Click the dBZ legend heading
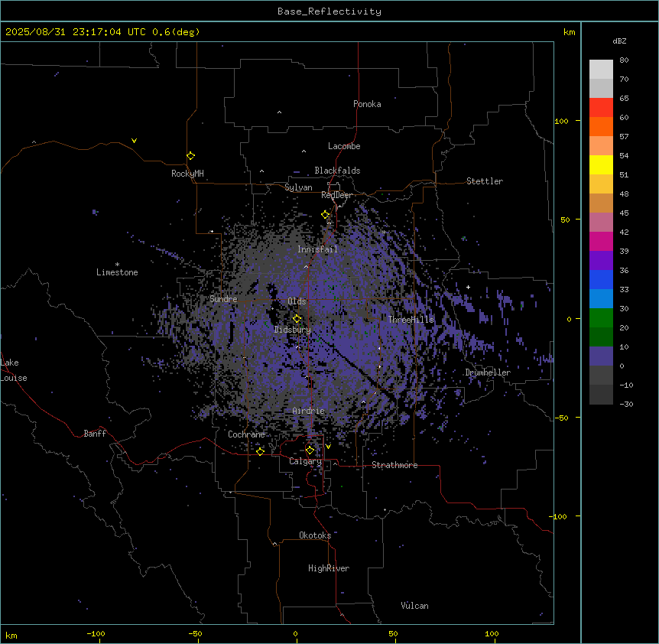The height and width of the screenshot is (644, 659). (619, 41)
